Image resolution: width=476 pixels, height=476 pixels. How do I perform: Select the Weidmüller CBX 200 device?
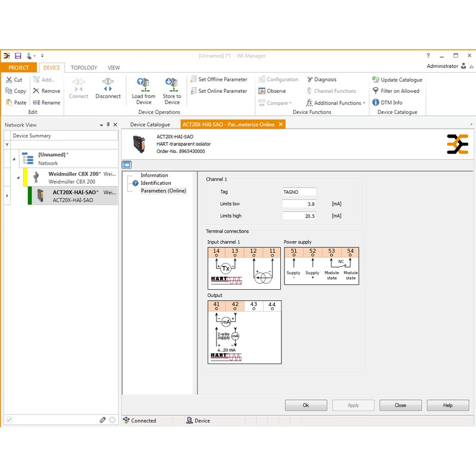[x=71, y=177]
